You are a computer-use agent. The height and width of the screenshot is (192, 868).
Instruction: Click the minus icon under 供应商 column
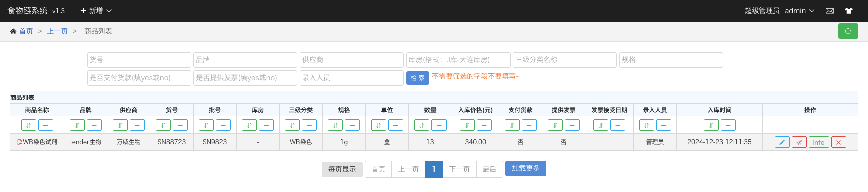[x=137, y=125]
